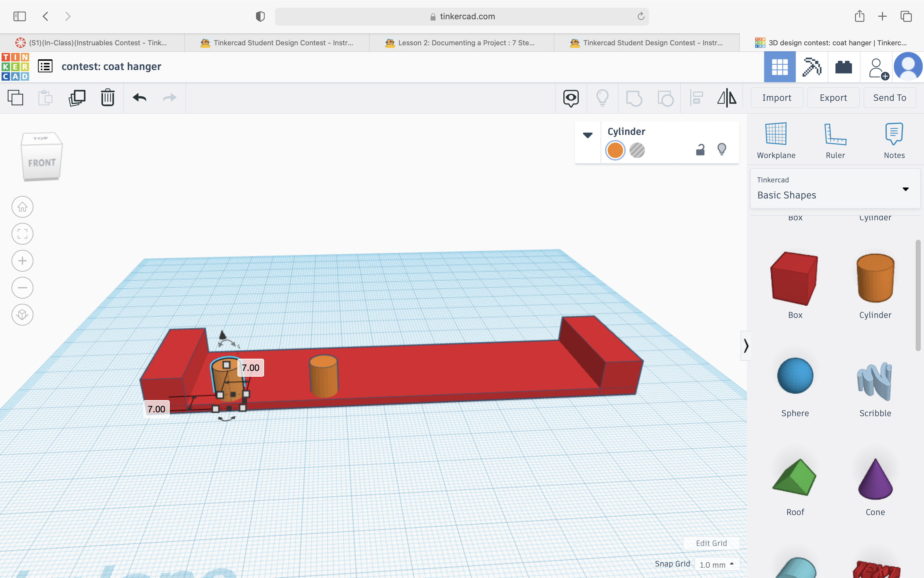Switch to the last Tinkercad Student Design Contest tab
This screenshot has height=578, width=924.
[646, 43]
